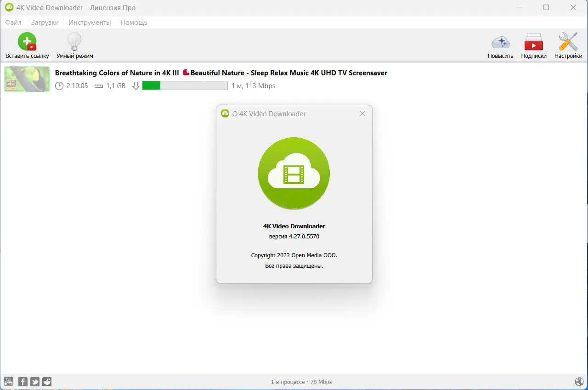Open the Файл menu

(13, 23)
